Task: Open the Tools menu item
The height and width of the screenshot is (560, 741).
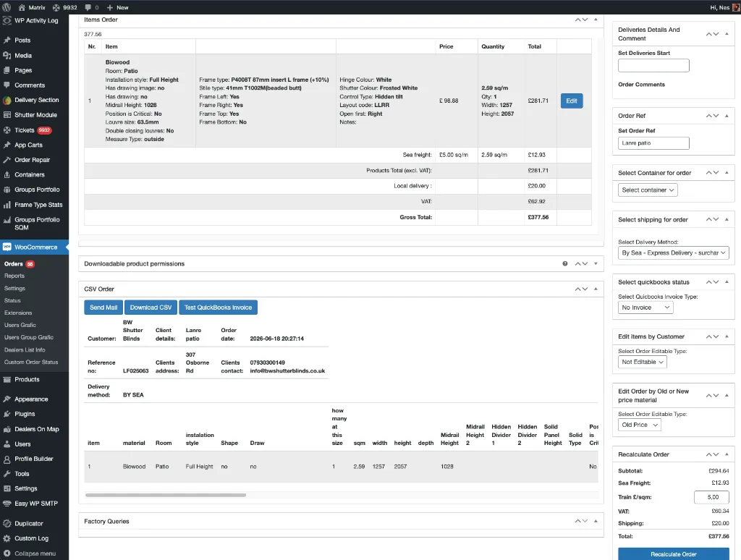Action: 22,473
